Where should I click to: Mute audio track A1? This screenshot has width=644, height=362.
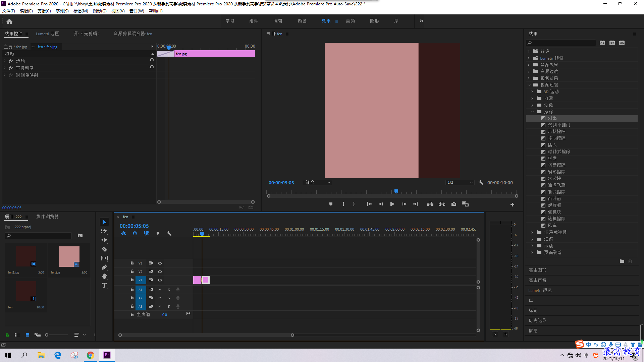click(x=160, y=290)
